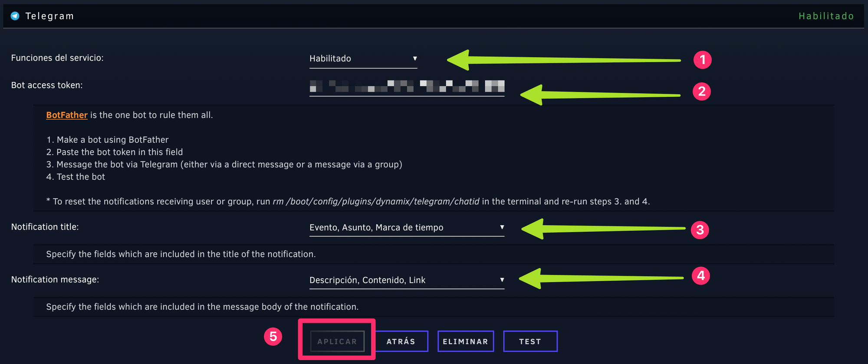Click the Bot access token label
868x364 pixels.
click(x=47, y=85)
